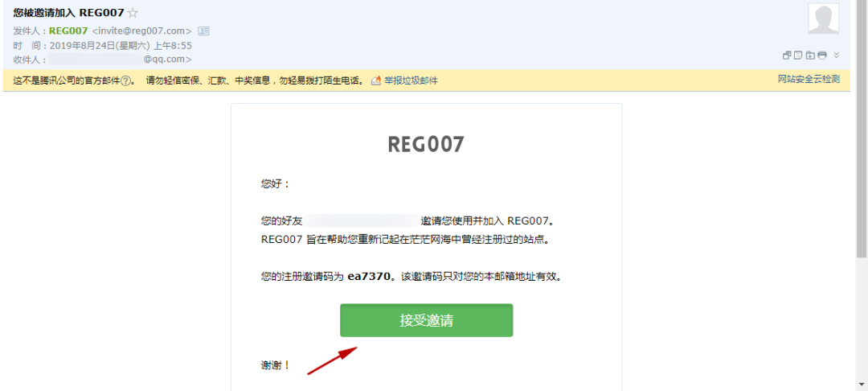Open the sender contact card icon
The height and width of the screenshot is (391, 868).
tap(203, 31)
